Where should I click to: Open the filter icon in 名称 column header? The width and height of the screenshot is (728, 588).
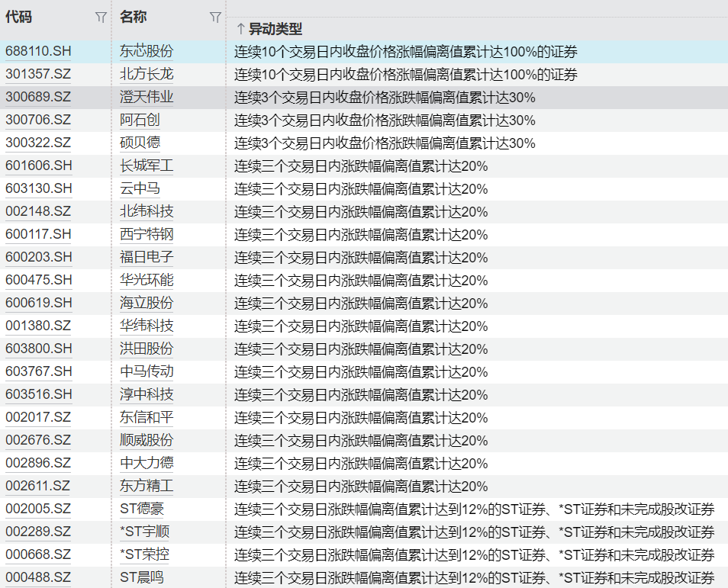(215, 18)
